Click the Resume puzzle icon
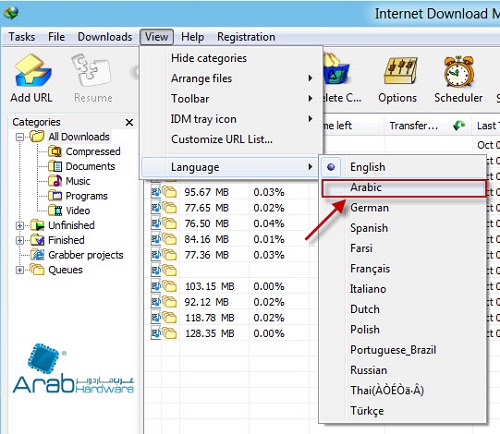The image size is (500, 434). click(x=91, y=71)
